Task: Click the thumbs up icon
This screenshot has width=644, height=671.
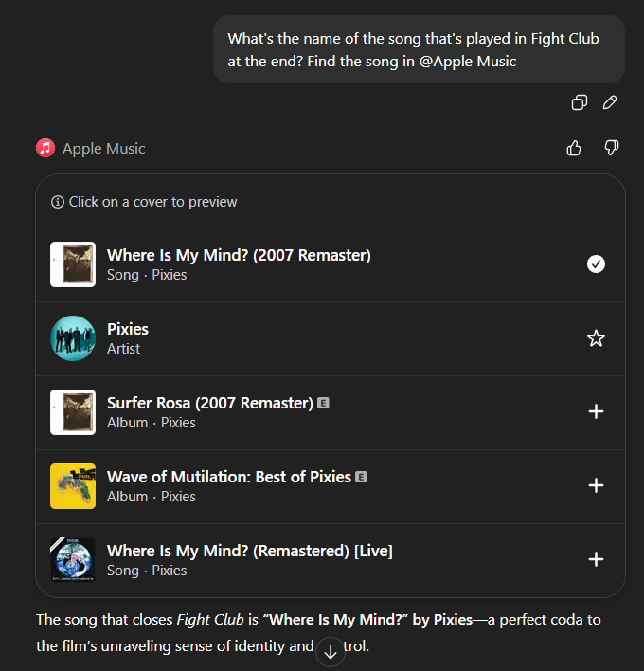Action: [574, 148]
